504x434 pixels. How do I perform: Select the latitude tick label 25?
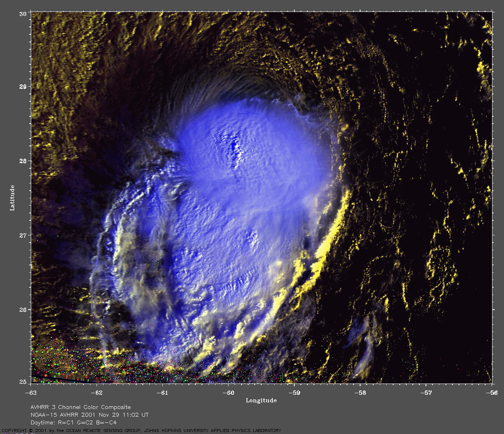click(23, 382)
